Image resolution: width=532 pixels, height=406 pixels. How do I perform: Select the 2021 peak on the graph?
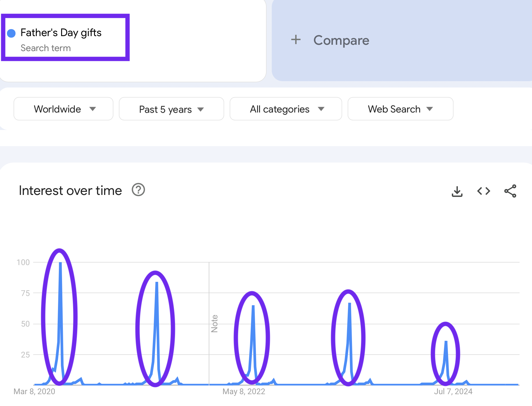coord(157,282)
